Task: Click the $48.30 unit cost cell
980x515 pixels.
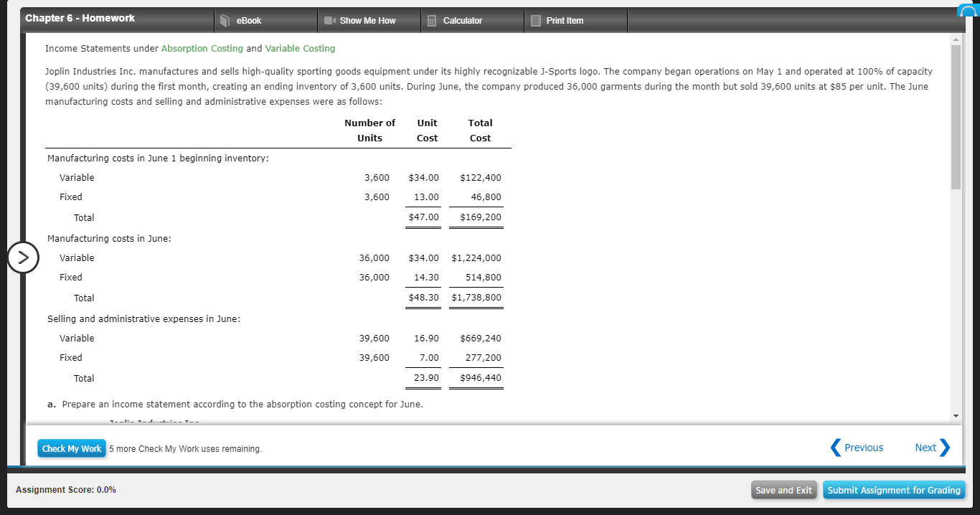Action: [x=423, y=298]
